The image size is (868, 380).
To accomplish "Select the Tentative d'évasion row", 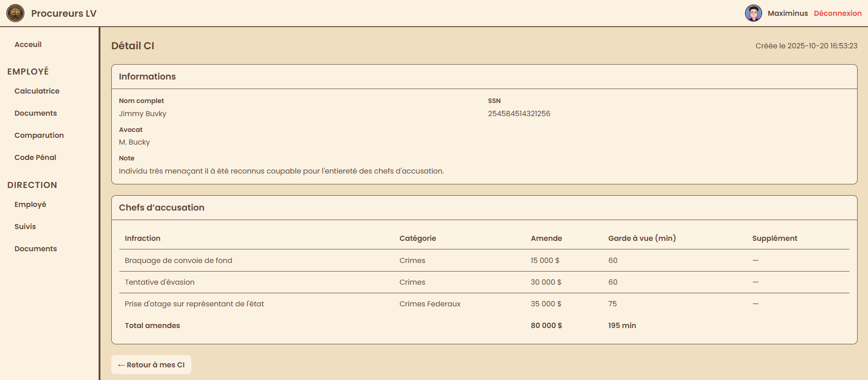I will click(160, 282).
